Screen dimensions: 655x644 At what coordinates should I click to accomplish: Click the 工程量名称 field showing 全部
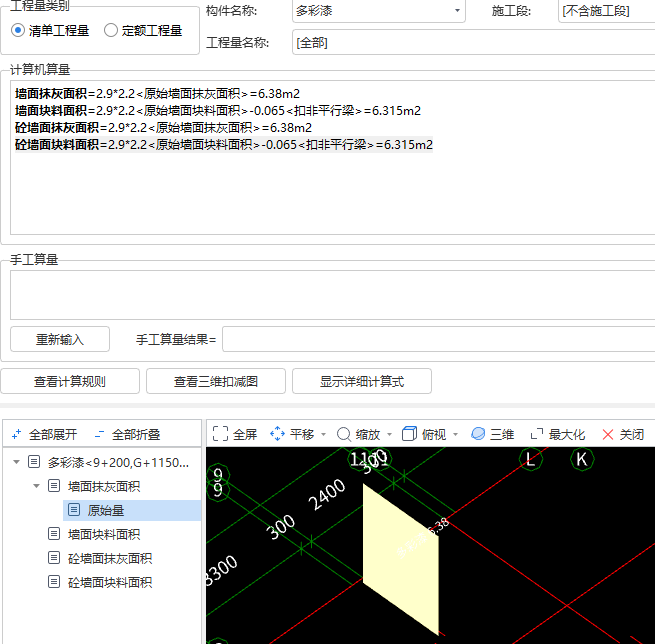click(473, 42)
